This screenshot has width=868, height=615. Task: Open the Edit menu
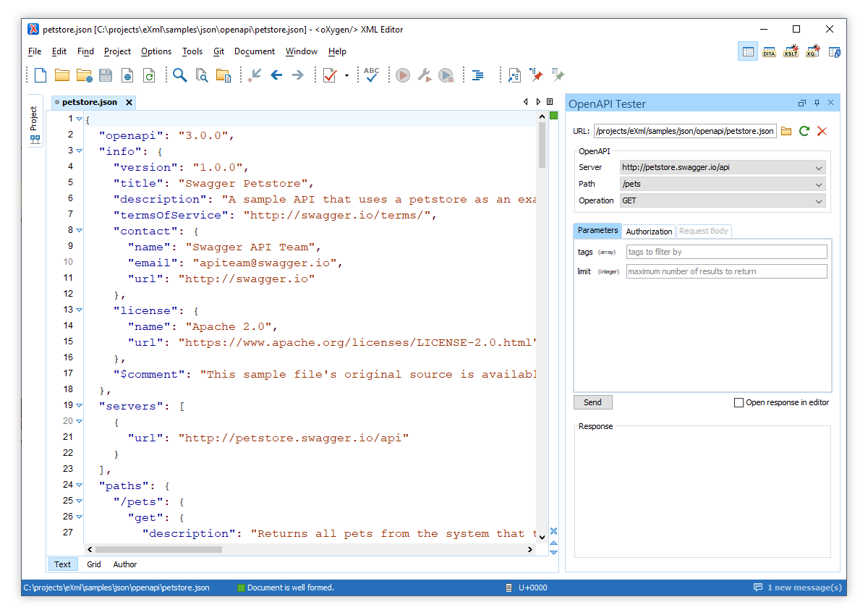(59, 51)
